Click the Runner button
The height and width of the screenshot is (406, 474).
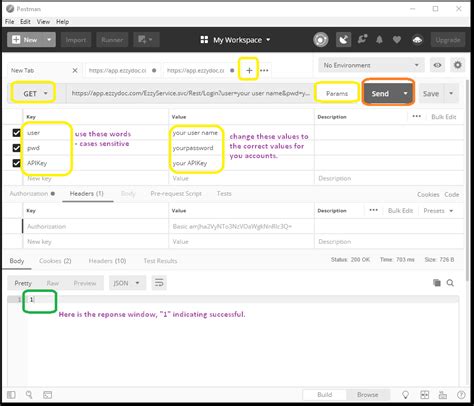coord(112,40)
